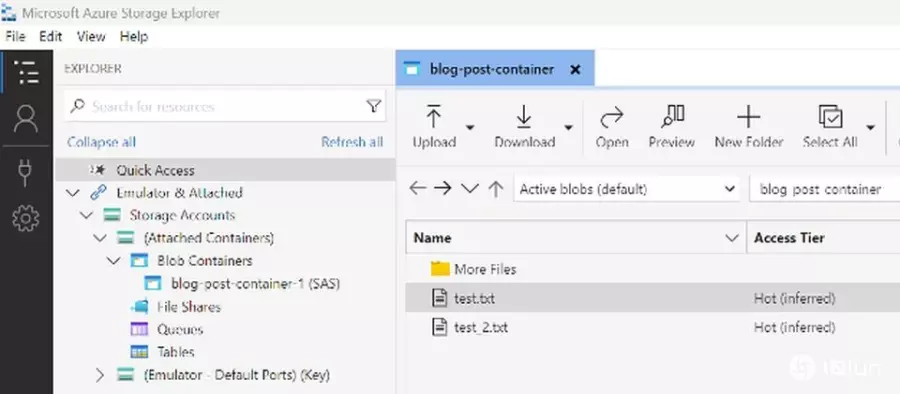The height and width of the screenshot is (394, 900).
Task: Collapse the Storage Accounts tree node
Action: (86, 215)
